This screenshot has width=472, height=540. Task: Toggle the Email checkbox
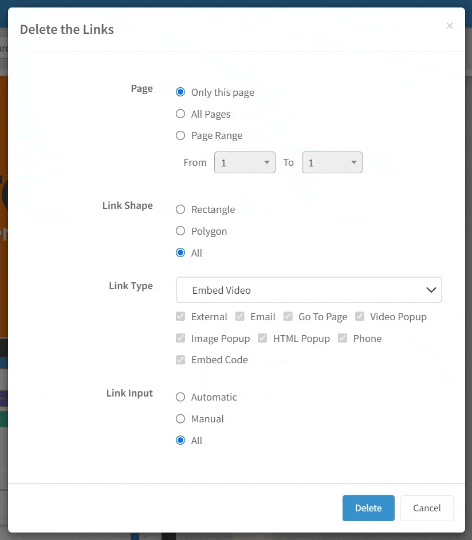[x=240, y=316]
